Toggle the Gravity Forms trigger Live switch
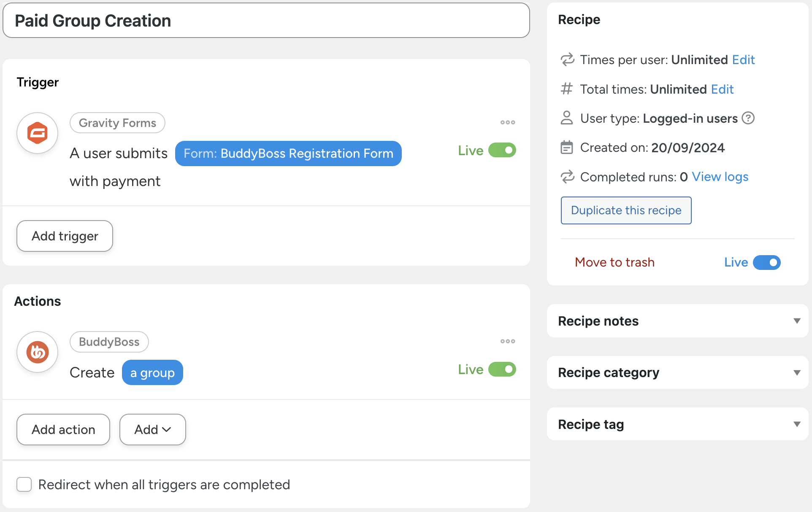812x512 pixels. point(502,150)
